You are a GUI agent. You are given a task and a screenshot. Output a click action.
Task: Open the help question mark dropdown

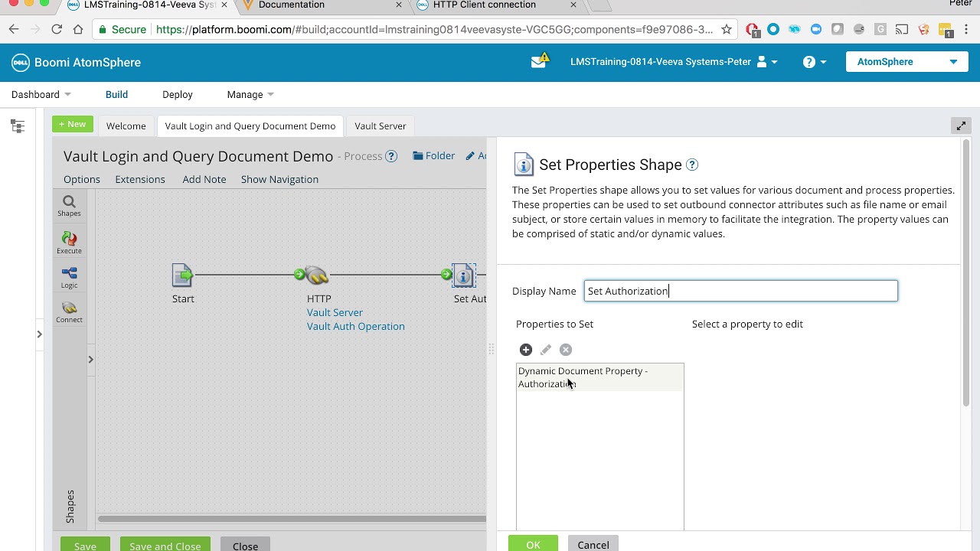[x=815, y=62]
